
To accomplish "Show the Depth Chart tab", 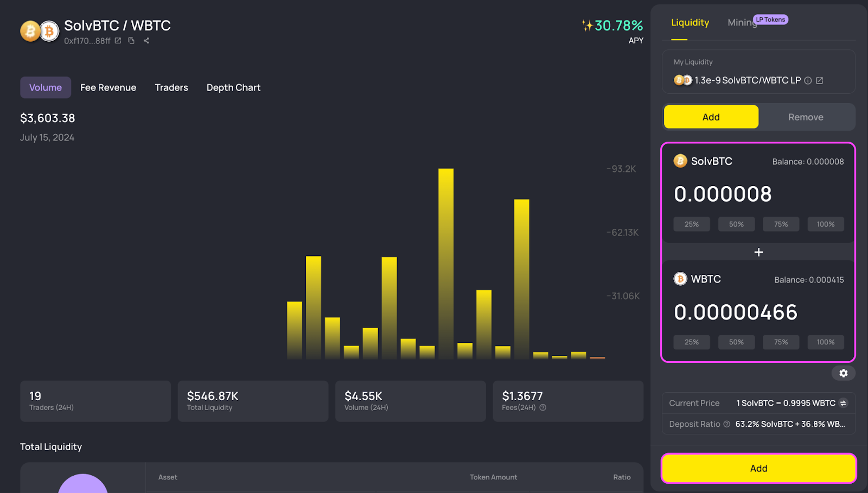I will tap(233, 87).
